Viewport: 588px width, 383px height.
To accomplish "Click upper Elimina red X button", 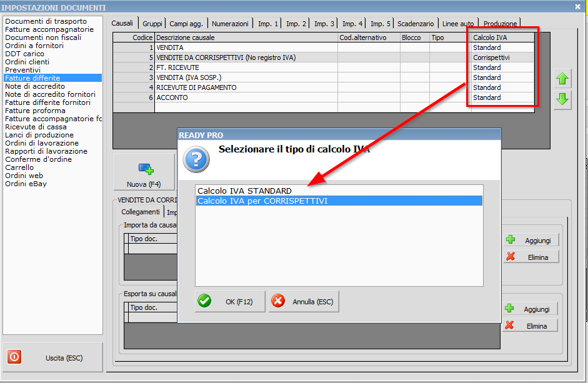I will pyautogui.click(x=531, y=257).
